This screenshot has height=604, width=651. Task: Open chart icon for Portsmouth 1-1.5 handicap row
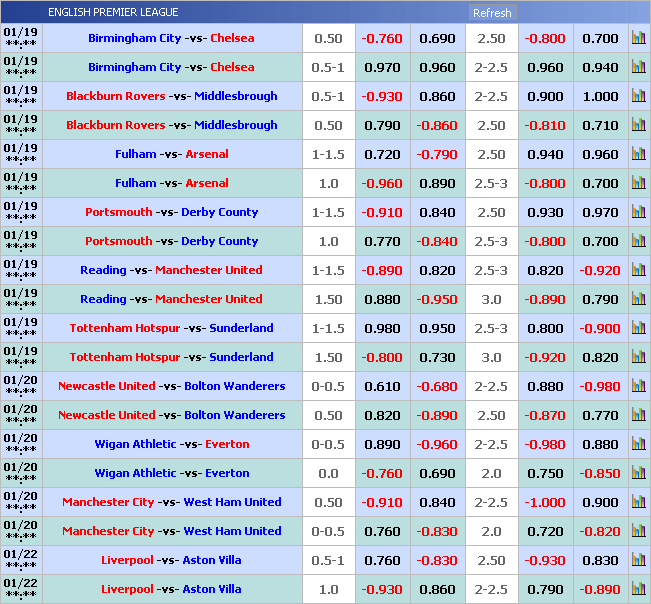638,213
